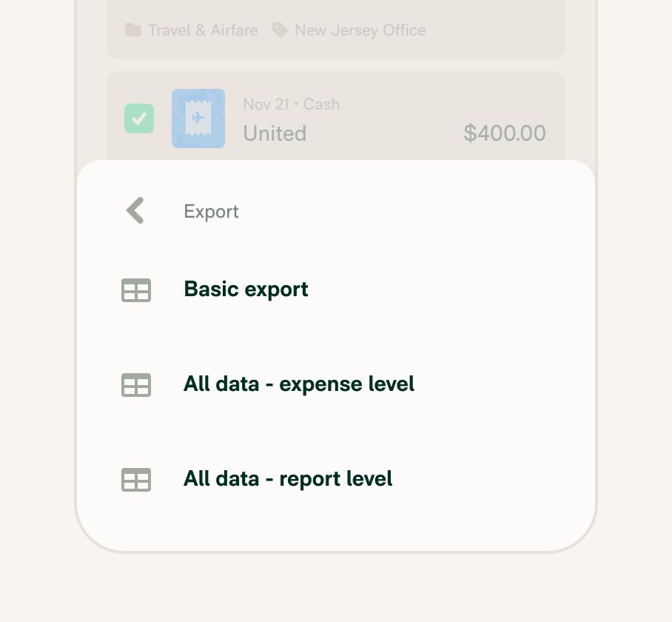Click the United merchant name
The image size is (672, 622).
pyautogui.click(x=275, y=133)
